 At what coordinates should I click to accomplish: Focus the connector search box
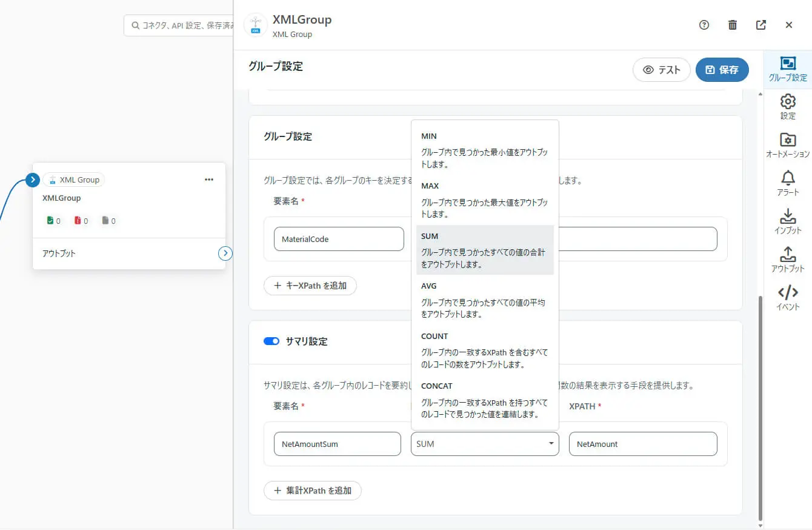(x=179, y=26)
